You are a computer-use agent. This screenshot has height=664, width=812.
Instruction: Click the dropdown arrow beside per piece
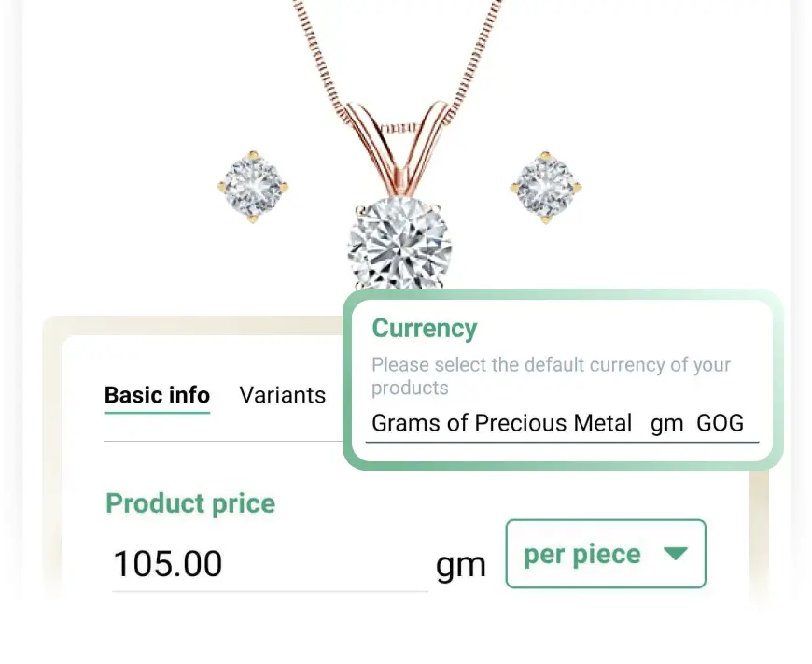click(676, 554)
